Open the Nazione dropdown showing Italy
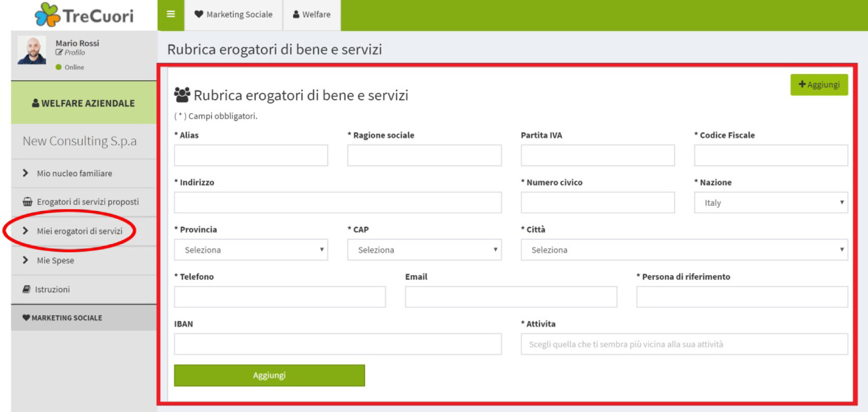The image size is (868, 412). tap(771, 202)
